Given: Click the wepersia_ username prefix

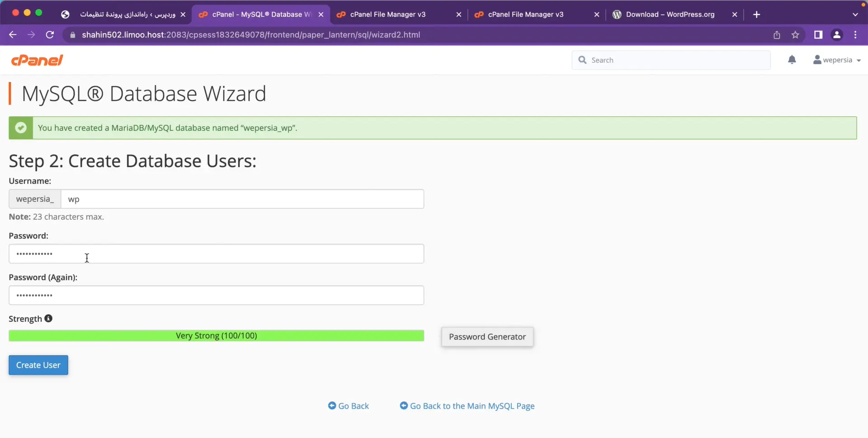Looking at the screenshot, I should (35, 199).
